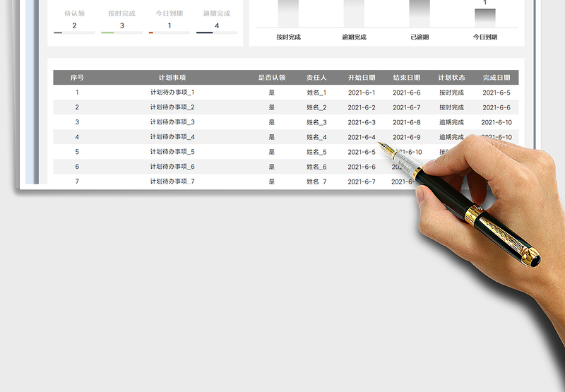Select end date 2021-6-8 in row 3
Screen dimensions: 565x392
pyautogui.click(x=407, y=122)
